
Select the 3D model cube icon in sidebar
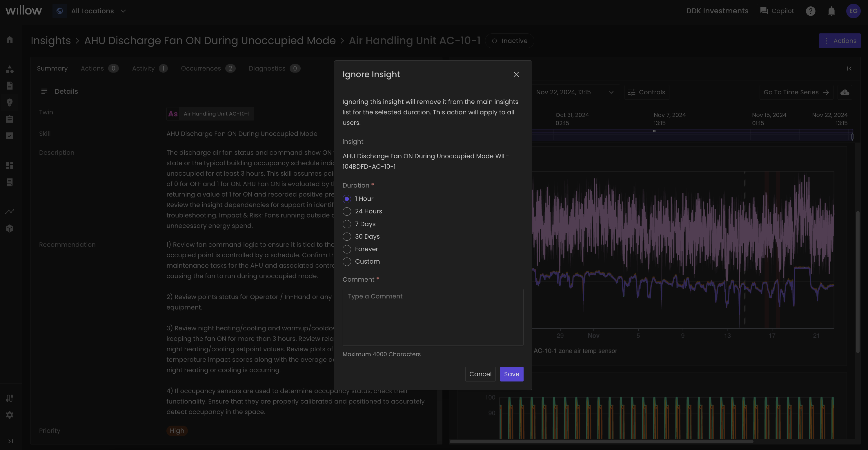(10, 228)
